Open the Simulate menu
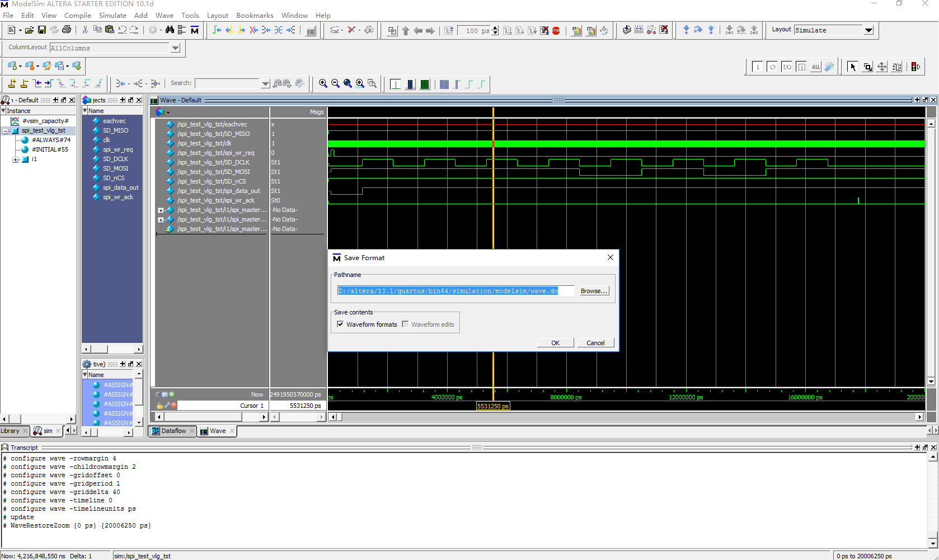Screen dimensions: 939x560 112,15
